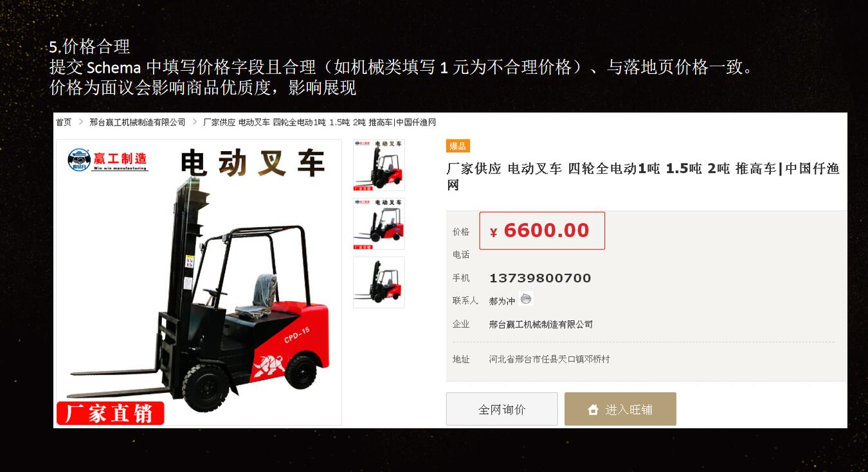Click the 爆品 orange tag
This screenshot has width=868, height=472.
[x=458, y=146]
